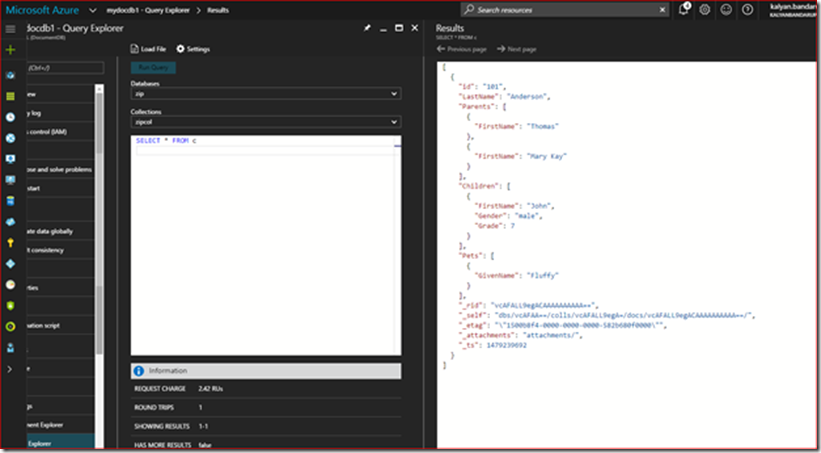Click the "FirstName": "Mary Kay" result line

pos(520,156)
